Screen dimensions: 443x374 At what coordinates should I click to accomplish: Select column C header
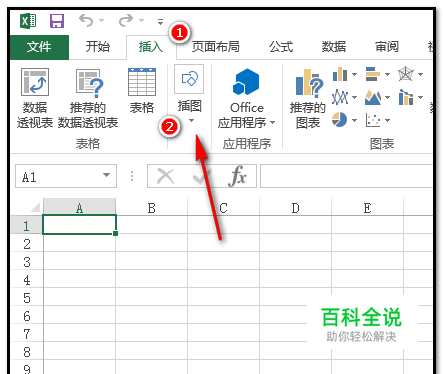pos(224,208)
